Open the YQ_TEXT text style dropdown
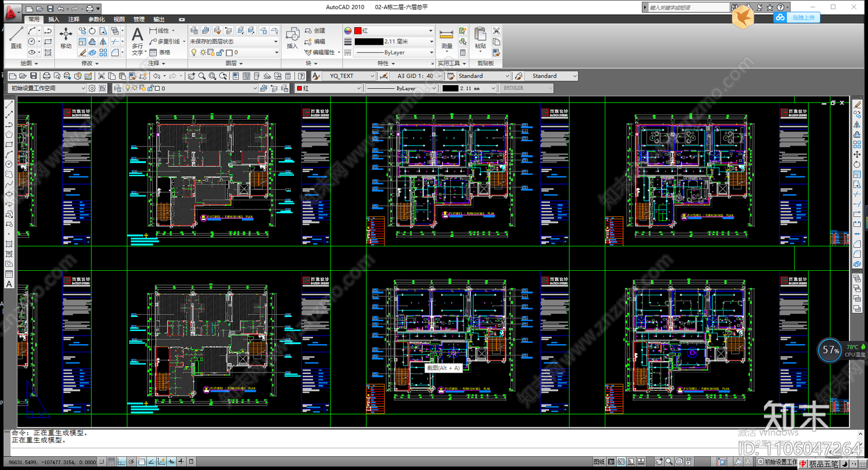 [351, 76]
